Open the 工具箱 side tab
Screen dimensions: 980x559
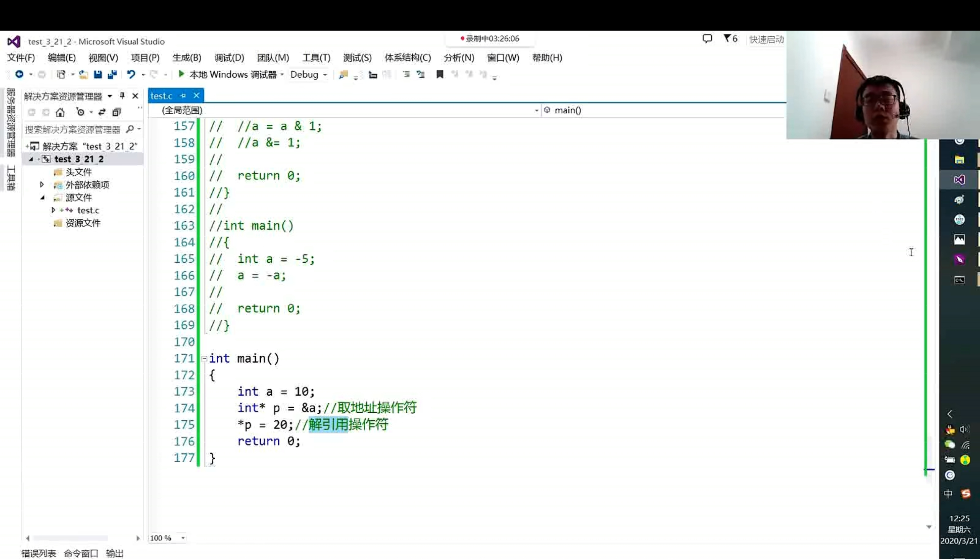click(11, 177)
